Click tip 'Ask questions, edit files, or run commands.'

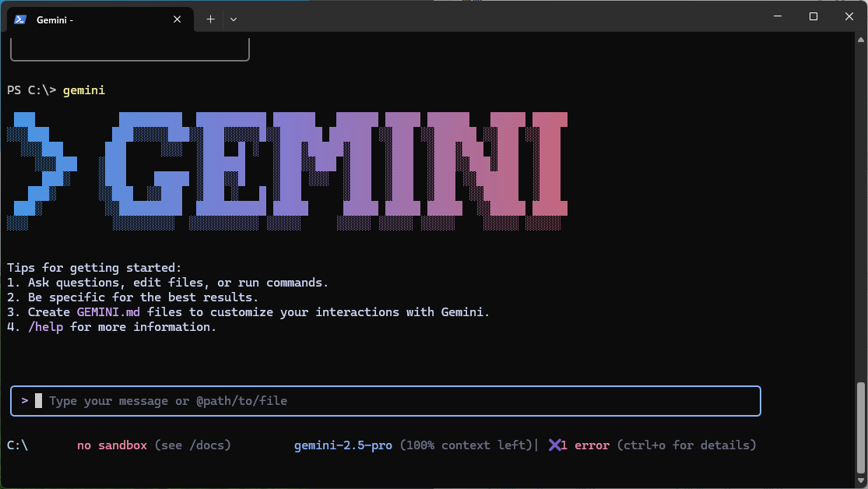[178, 283]
